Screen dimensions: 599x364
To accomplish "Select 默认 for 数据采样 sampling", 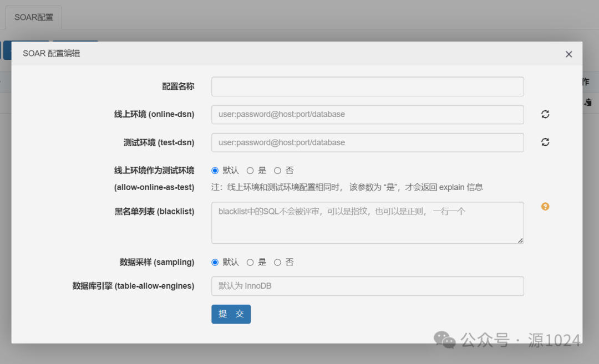I will click(215, 262).
